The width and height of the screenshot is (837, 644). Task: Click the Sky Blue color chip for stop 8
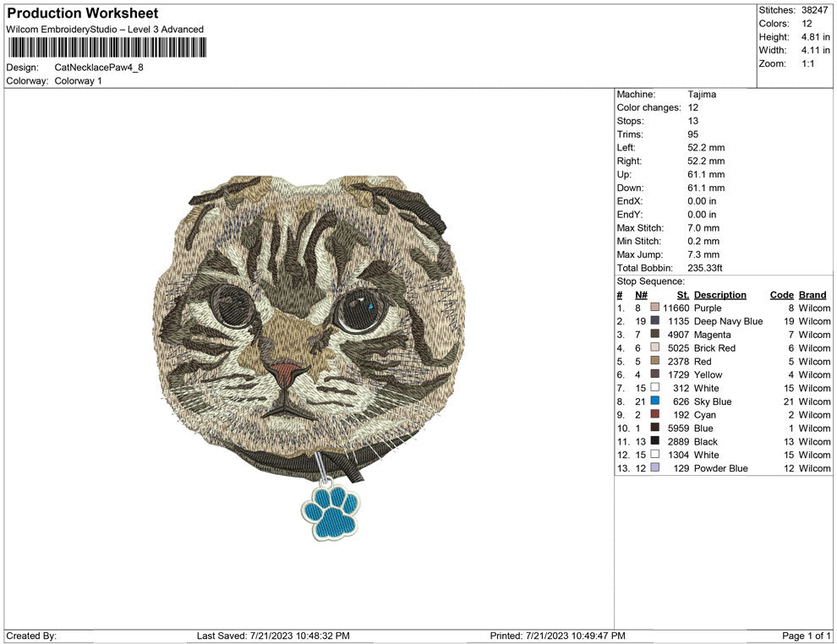coord(654,401)
